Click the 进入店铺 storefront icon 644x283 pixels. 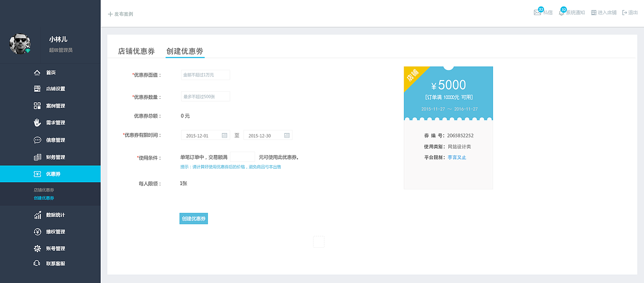coord(594,13)
